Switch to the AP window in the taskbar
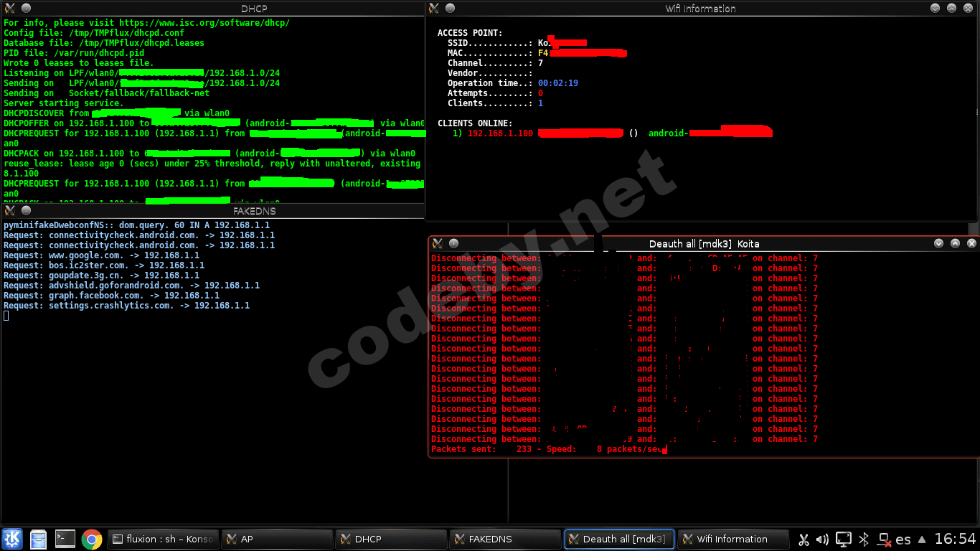This screenshot has width=980, height=551. (277, 539)
